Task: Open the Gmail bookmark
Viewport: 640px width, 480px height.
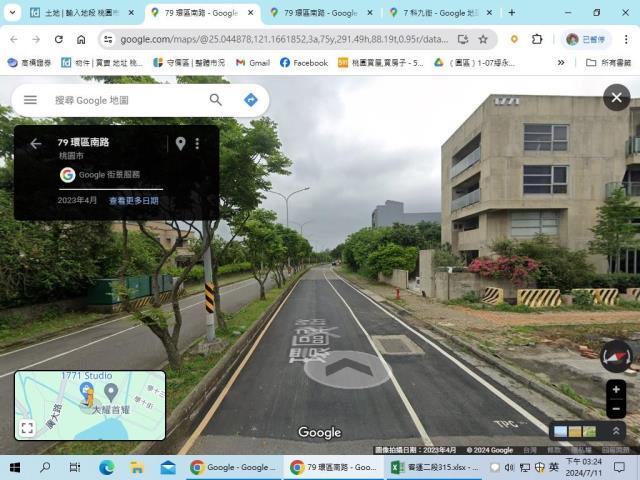Action: (x=253, y=62)
